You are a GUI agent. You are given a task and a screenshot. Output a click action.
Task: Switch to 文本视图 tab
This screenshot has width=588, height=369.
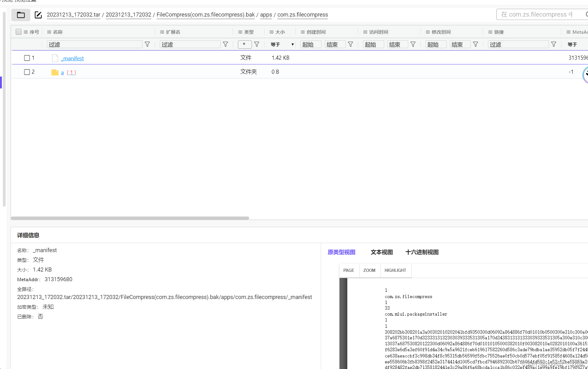(x=382, y=252)
